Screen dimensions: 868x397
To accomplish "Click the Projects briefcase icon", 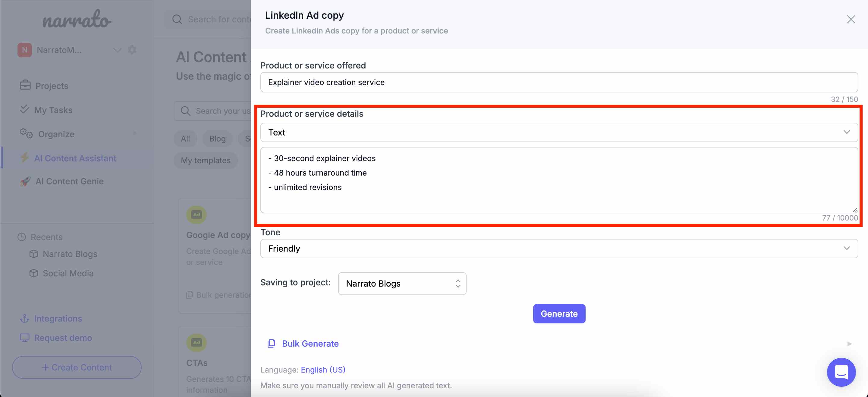I will click(25, 85).
